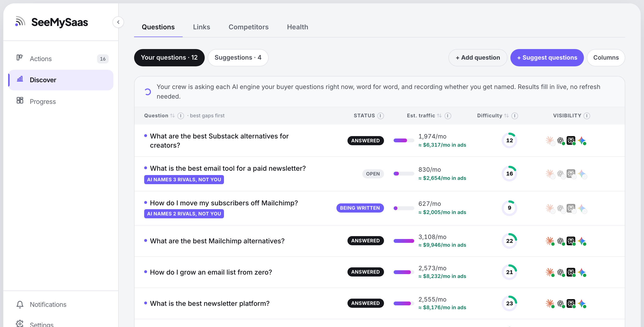
Task: Click the loading spinner in the crew banner
Action: pyautogui.click(x=148, y=92)
